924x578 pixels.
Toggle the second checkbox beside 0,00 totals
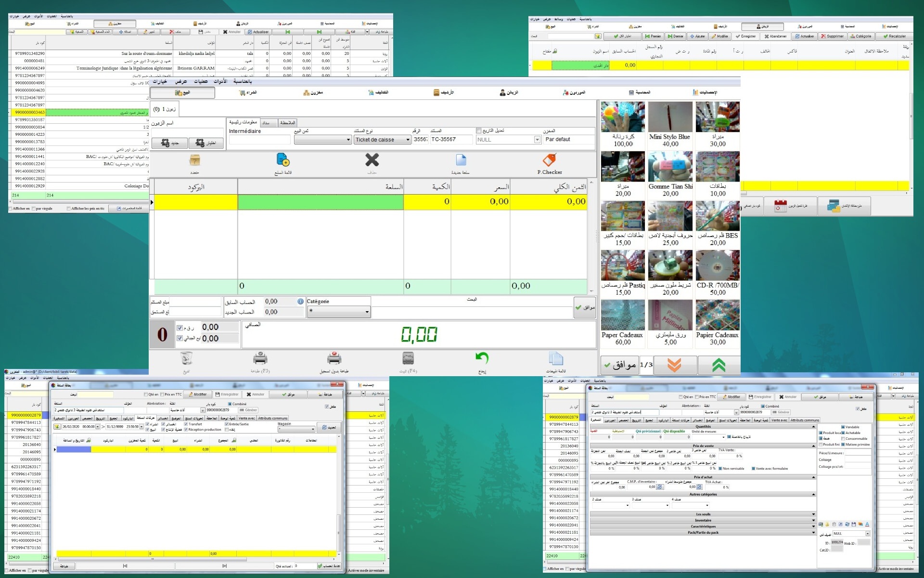coord(180,338)
